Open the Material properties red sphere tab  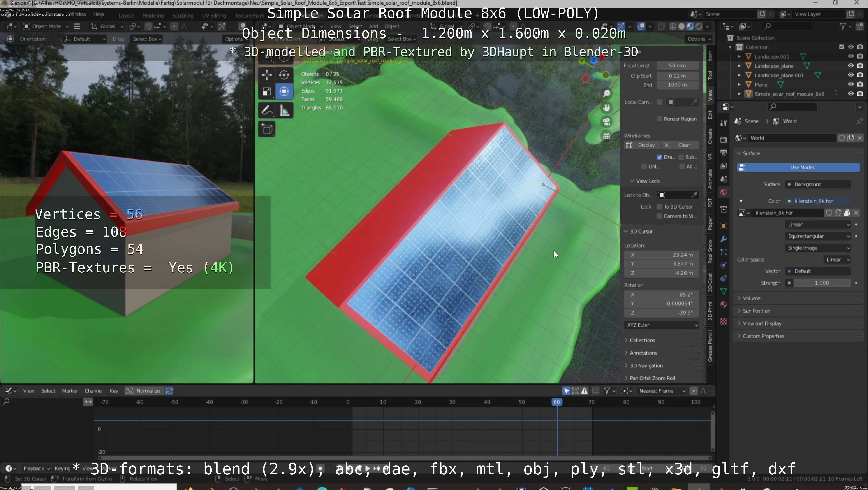click(724, 304)
